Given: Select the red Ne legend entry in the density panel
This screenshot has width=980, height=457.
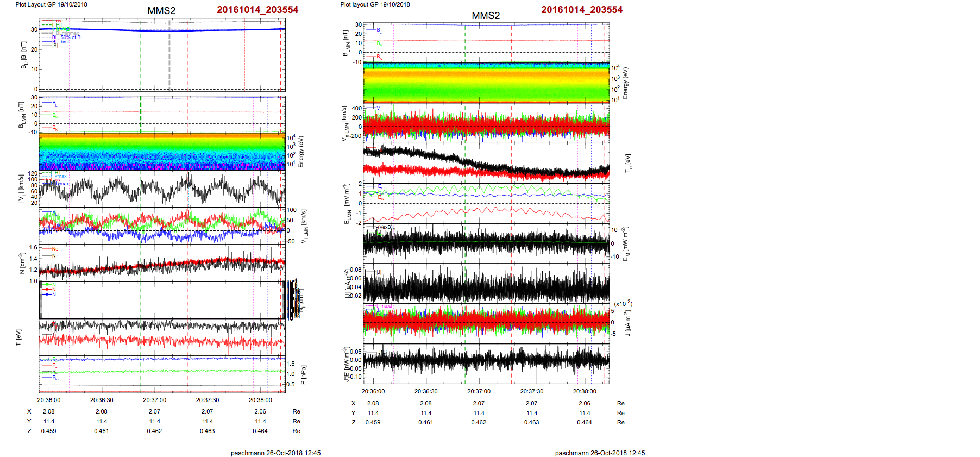Looking at the screenshot, I should click(x=54, y=249).
